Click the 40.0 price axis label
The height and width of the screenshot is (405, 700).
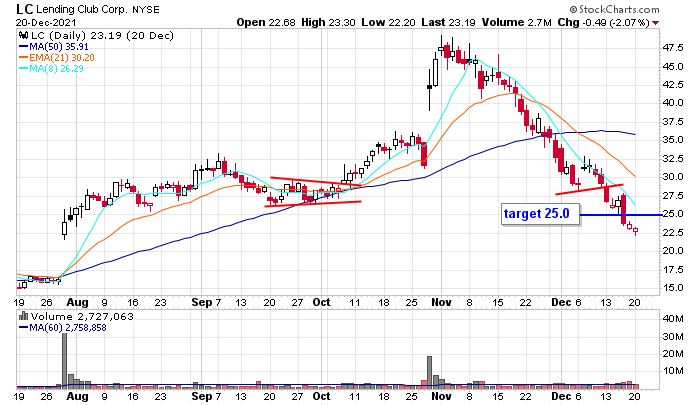673,103
